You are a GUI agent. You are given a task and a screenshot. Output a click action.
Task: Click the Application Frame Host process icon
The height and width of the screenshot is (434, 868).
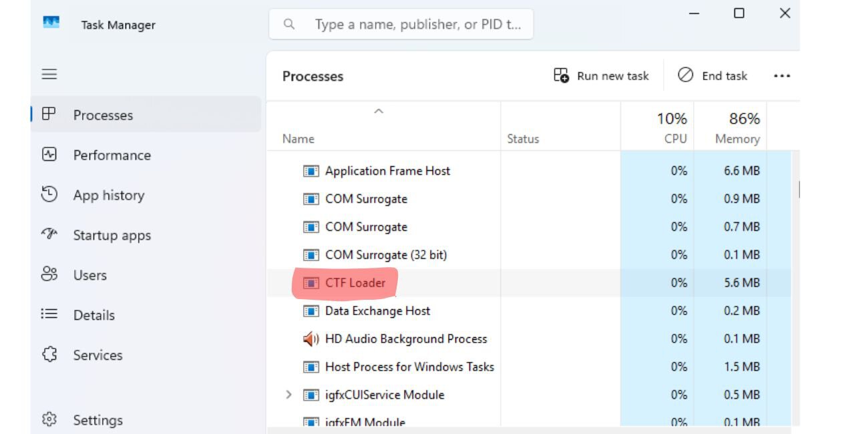pos(310,171)
